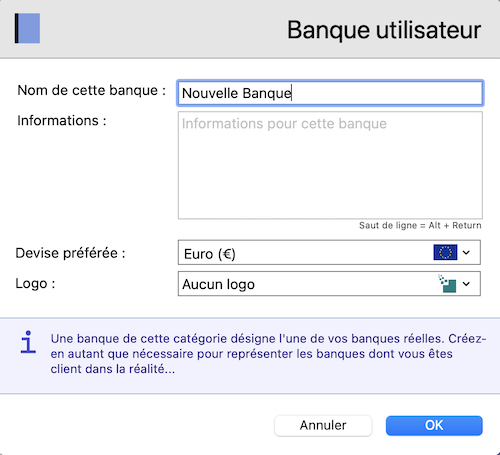This screenshot has width=500, height=455.
Task: Confirm the dialog with the OK button
Action: tap(434, 426)
